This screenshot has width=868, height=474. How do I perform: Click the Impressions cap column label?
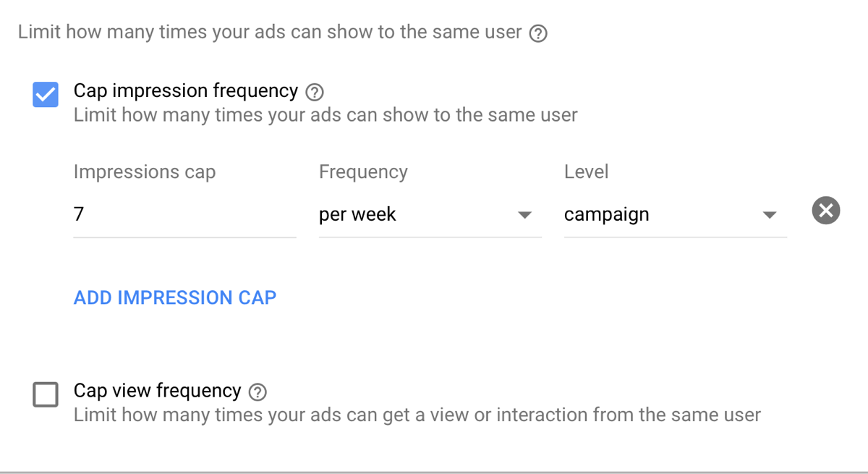point(145,172)
